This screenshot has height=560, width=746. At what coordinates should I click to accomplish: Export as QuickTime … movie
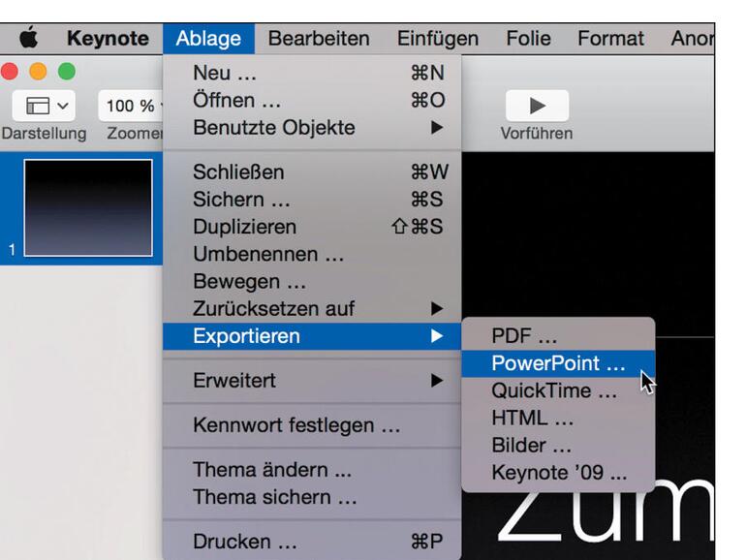[558, 390]
